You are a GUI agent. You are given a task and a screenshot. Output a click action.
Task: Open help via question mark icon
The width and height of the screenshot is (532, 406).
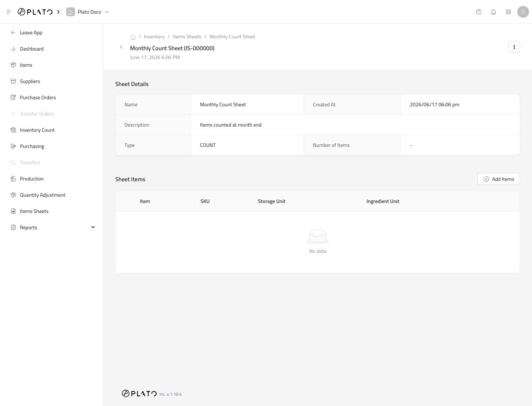click(479, 12)
